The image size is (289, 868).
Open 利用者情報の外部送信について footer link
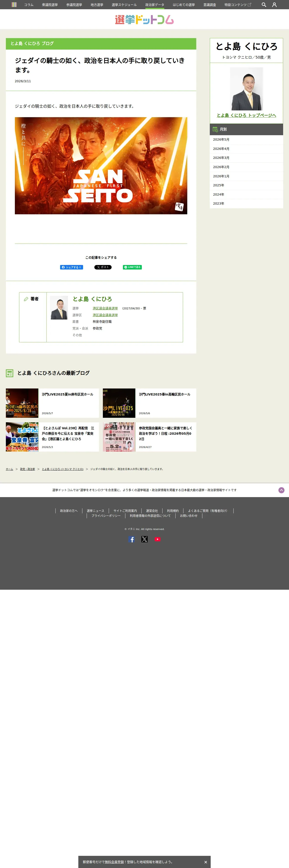coord(150,516)
